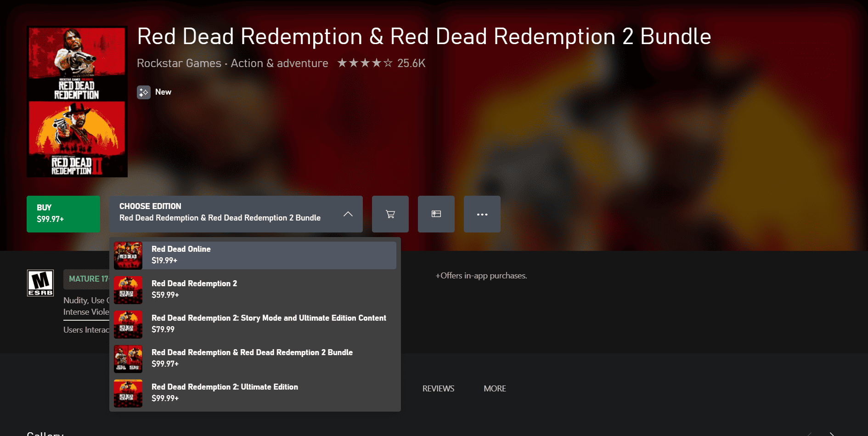Image resolution: width=868 pixels, height=436 pixels.
Task: Click the Mature 17+ rating label
Action: pos(89,279)
